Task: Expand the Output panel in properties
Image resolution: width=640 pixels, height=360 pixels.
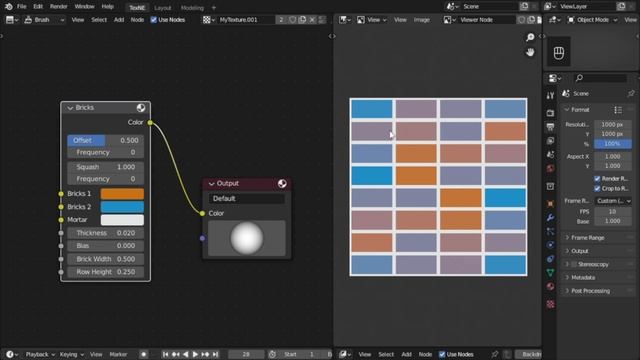Action: pyautogui.click(x=567, y=251)
